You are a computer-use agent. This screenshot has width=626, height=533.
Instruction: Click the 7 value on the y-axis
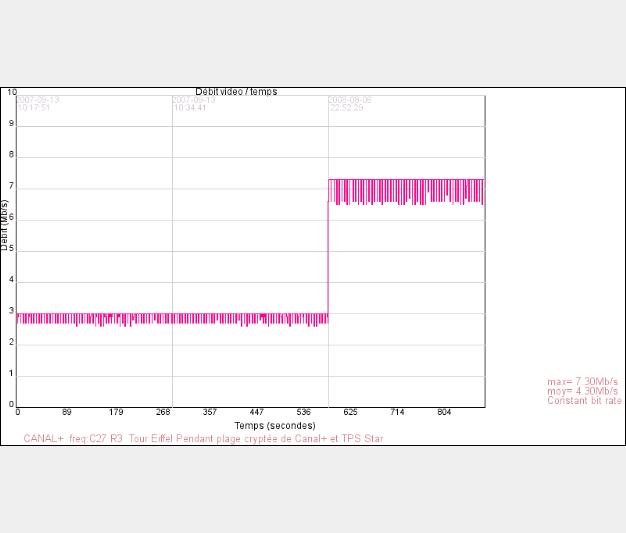(x=12, y=187)
